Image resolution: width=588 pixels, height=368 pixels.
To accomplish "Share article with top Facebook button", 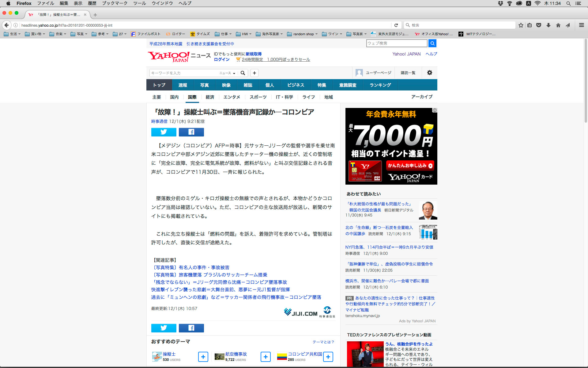I will (x=191, y=132).
